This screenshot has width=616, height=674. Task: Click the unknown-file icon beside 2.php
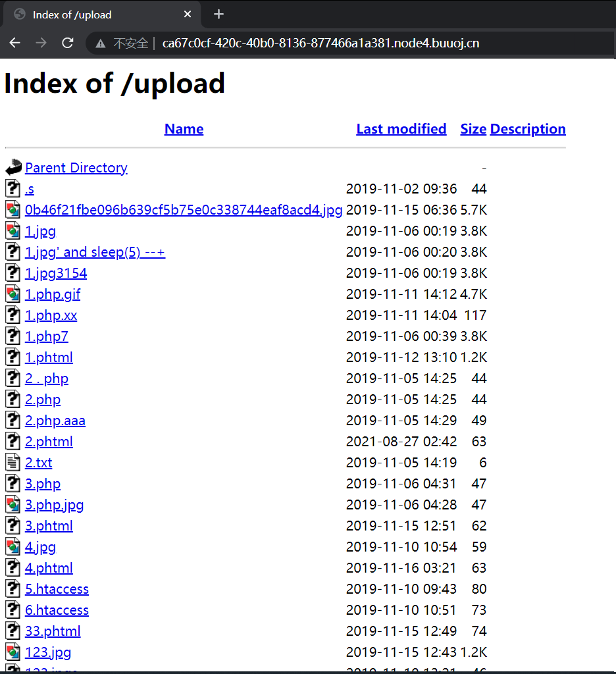(x=13, y=400)
